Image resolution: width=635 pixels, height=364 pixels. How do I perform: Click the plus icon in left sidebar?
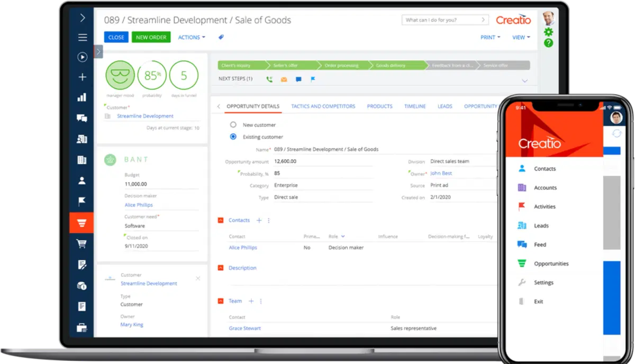click(x=81, y=77)
